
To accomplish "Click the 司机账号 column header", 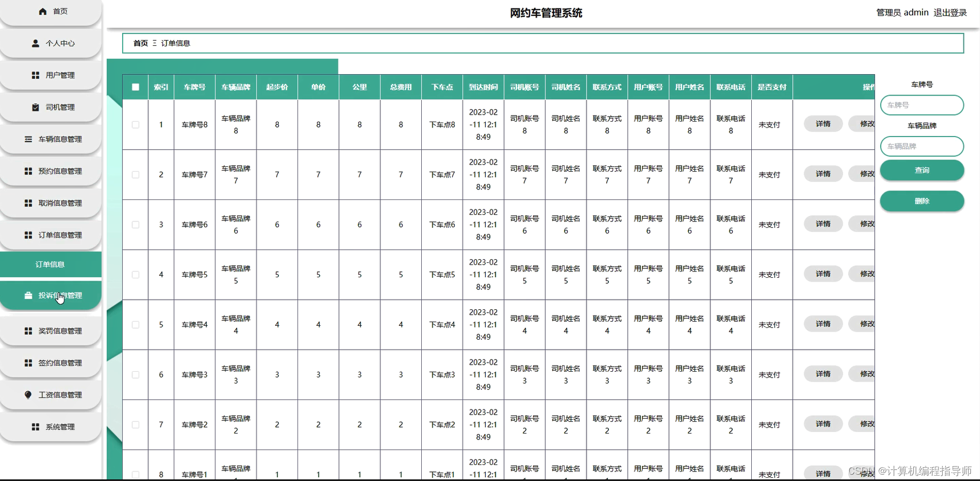I will (x=525, y=87).
